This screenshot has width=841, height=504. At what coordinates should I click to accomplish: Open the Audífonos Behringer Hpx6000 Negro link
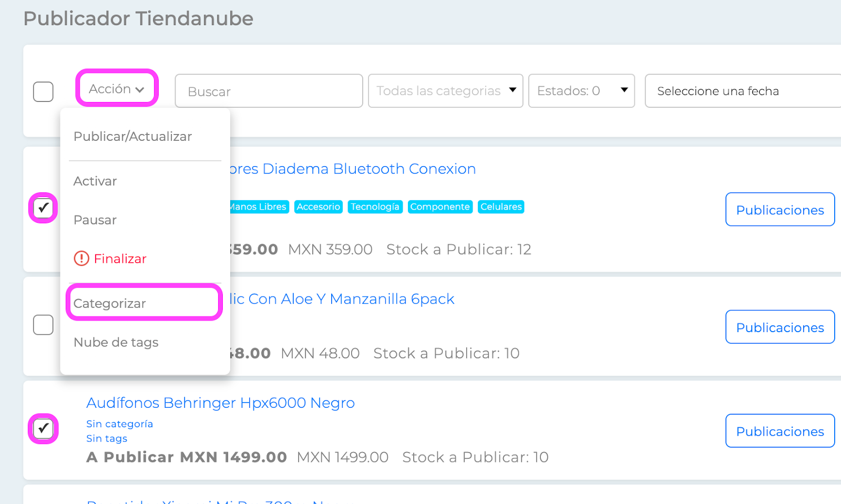221,403
